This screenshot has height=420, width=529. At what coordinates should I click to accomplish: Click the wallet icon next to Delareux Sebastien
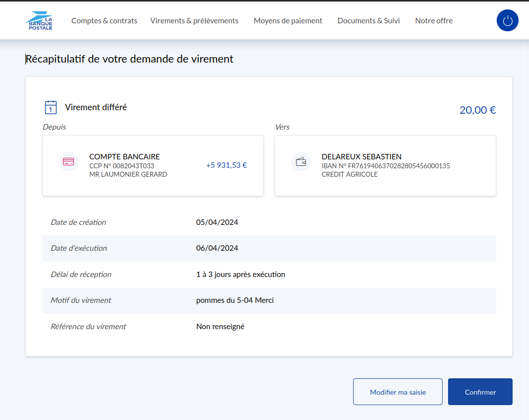301,162
